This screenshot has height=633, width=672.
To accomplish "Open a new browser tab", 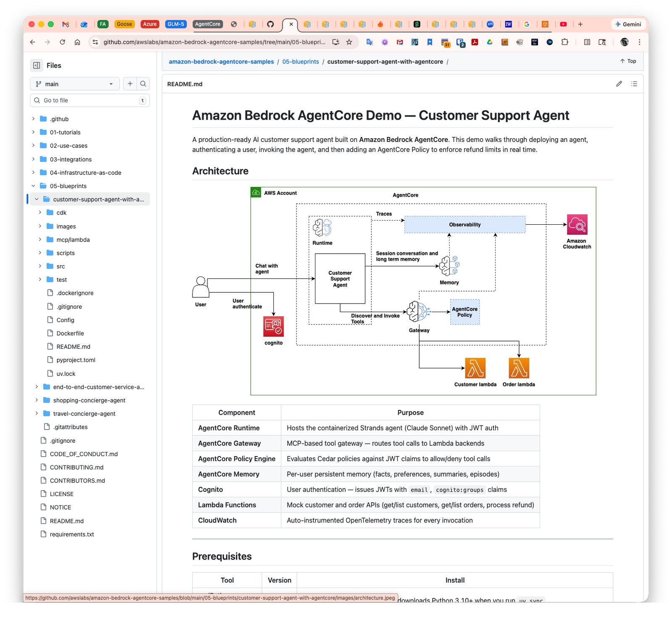I will coord(581,24).
